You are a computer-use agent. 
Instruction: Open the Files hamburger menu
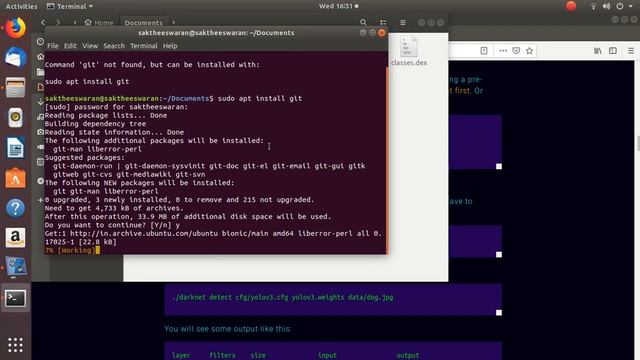click(402, 22)
